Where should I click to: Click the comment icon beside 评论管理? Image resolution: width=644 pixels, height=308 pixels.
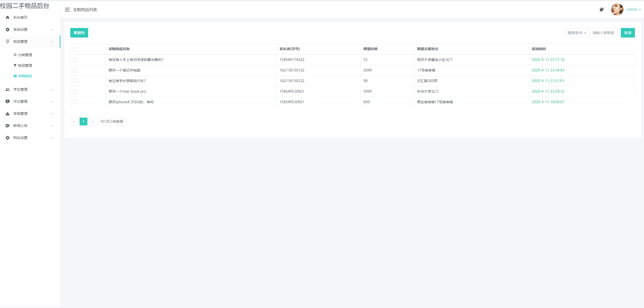8,101
